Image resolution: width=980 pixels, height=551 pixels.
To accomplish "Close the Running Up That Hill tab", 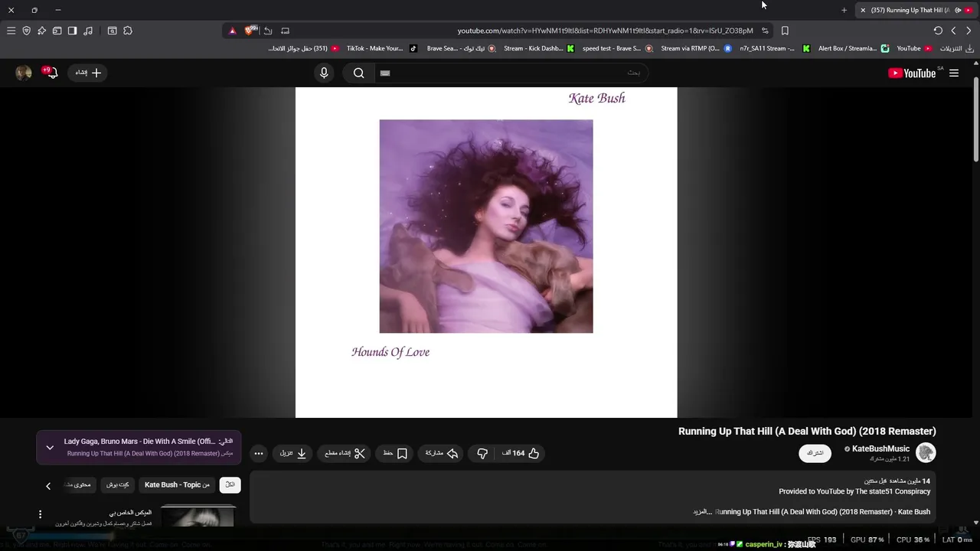I will pyautogui.click(x=863, y=10).
